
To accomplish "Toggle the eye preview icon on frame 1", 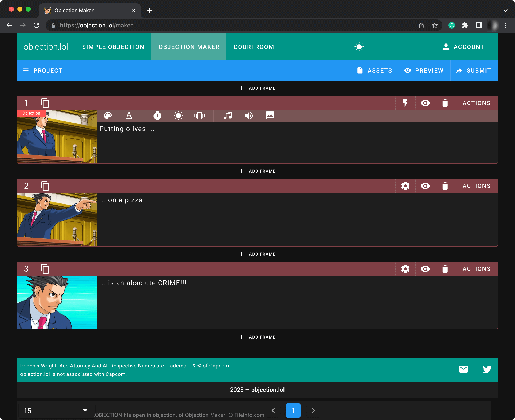I will point(425,103).
